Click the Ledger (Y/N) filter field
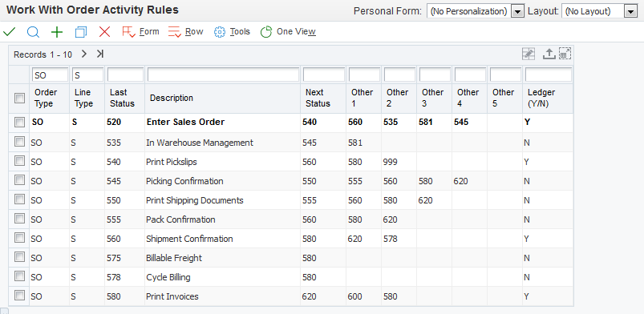The height and width of the screenshot is (314, 644). (x=549, y=74)
